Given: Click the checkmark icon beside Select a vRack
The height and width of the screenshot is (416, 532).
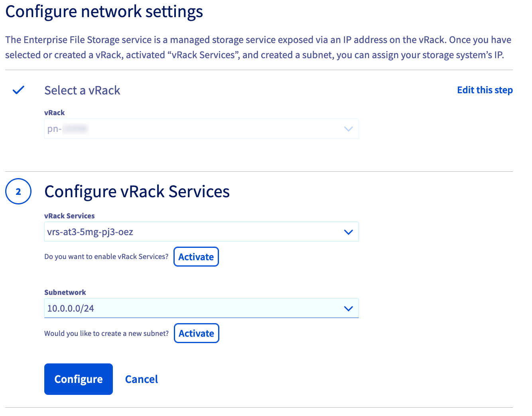Looking at the screenshot, I should click(x=18, y=90).
